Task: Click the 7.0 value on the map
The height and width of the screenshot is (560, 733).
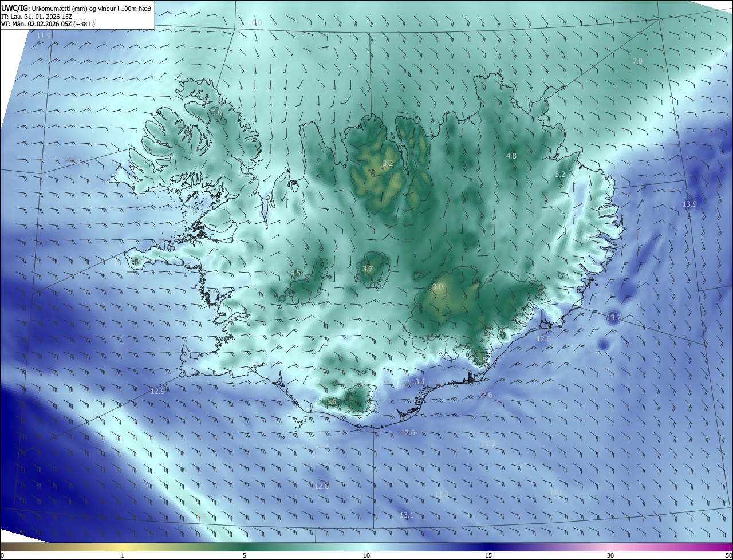Action: tap(637, 61)
